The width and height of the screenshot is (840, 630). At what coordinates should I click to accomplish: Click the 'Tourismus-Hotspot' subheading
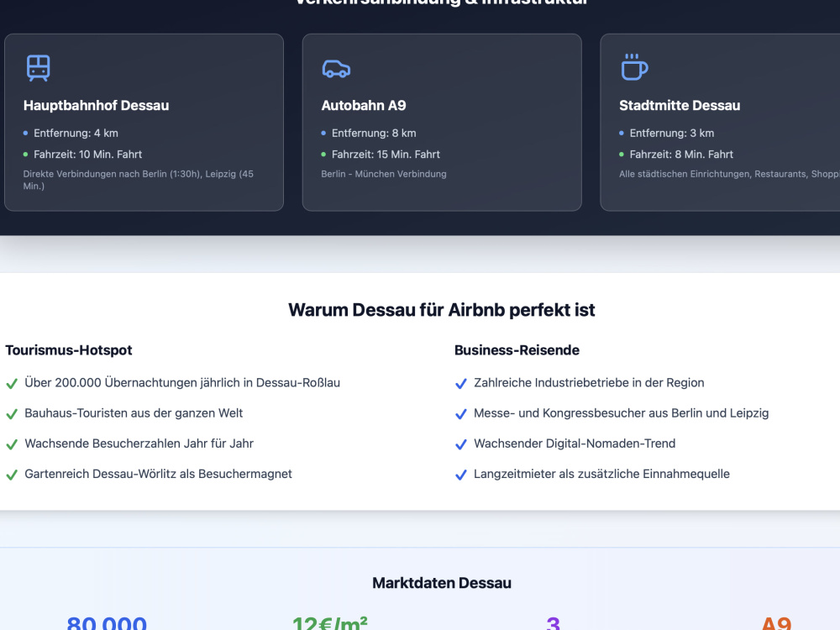[69, 350]
